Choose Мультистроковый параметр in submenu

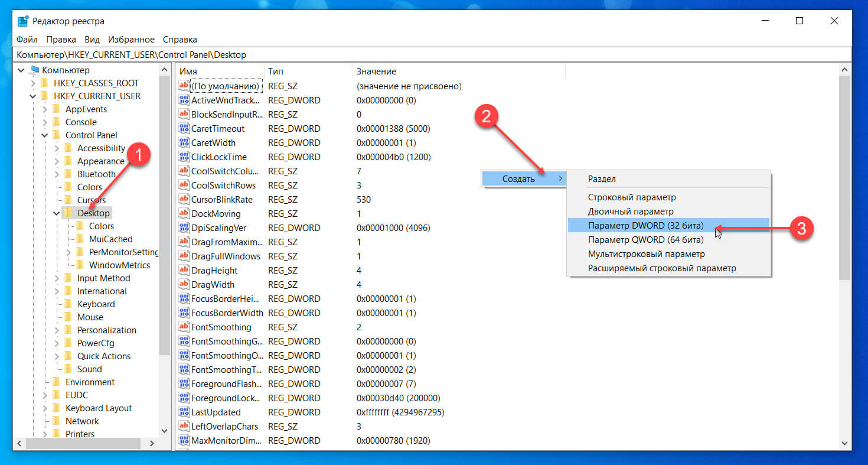coord(668,254)
